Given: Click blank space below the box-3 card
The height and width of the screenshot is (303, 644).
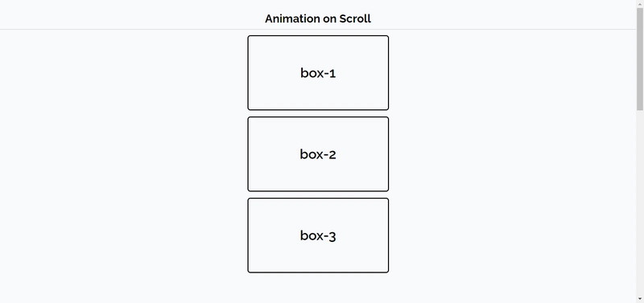Looking at the screenshot, I should point(318,288).
